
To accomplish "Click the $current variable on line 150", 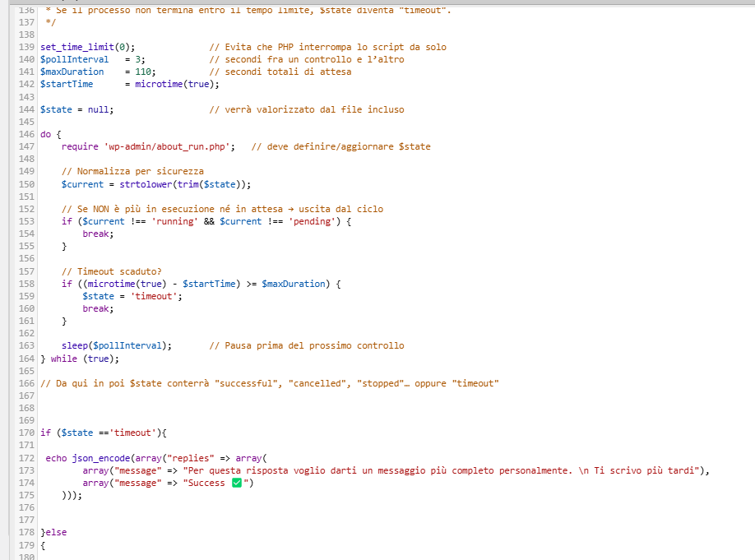I will click(82, 184).
